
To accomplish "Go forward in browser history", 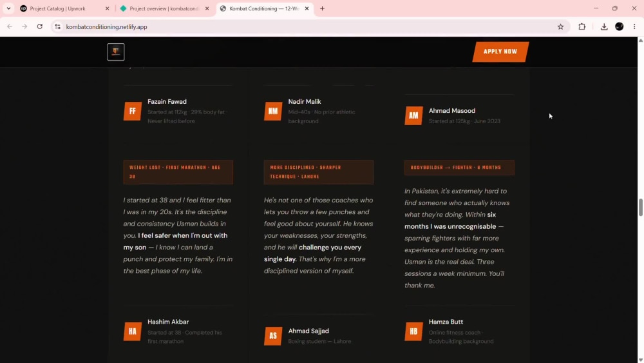I will point(24,26).
